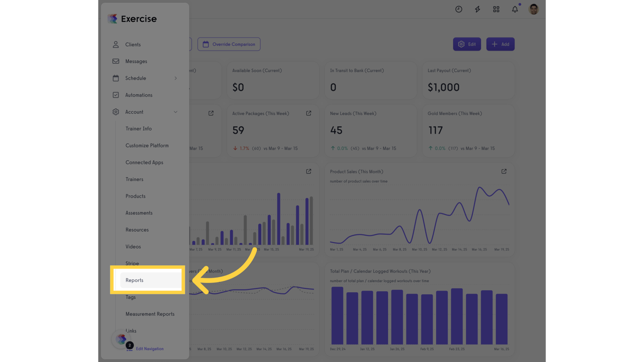Click the Edit Navigation link

149,349
